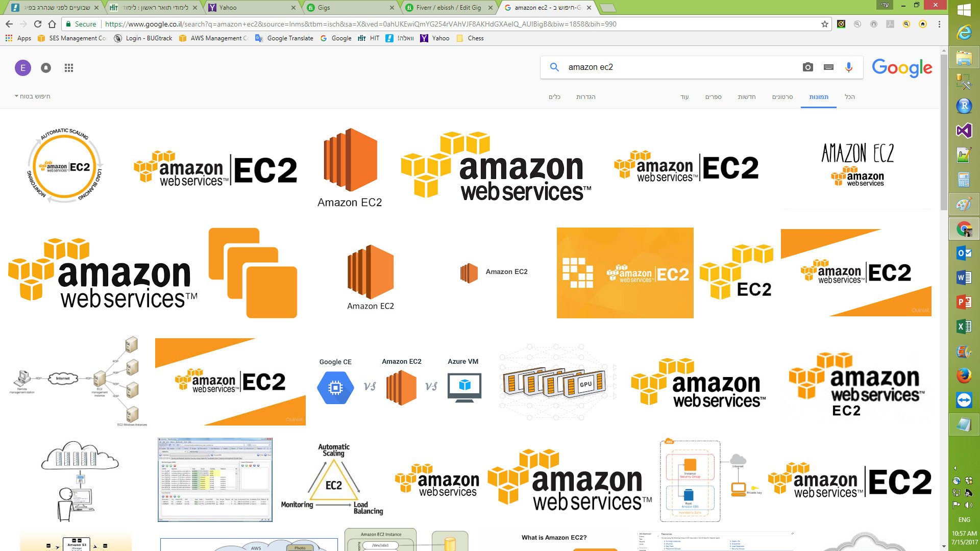The image size is (980, 551).
Task: Switch to the Yahoo browser tab
Action: (x=250, y=8)
